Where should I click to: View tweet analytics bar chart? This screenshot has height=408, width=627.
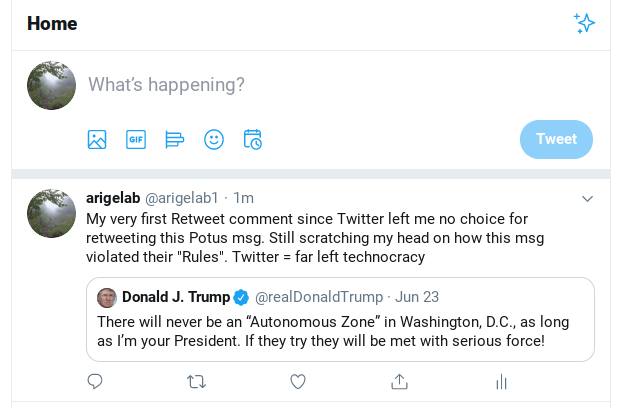pos(501,381)
